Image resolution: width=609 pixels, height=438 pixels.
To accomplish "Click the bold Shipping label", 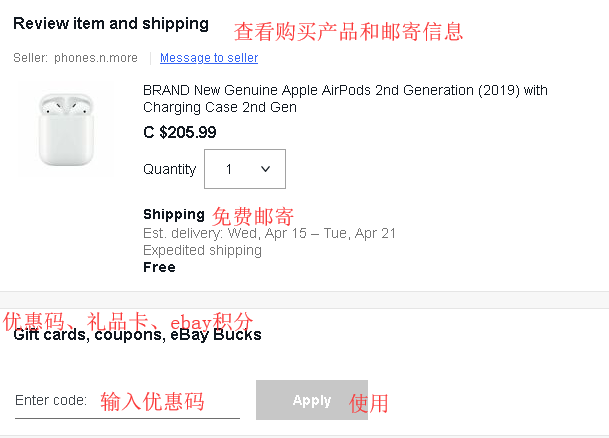I will (173, 214).
